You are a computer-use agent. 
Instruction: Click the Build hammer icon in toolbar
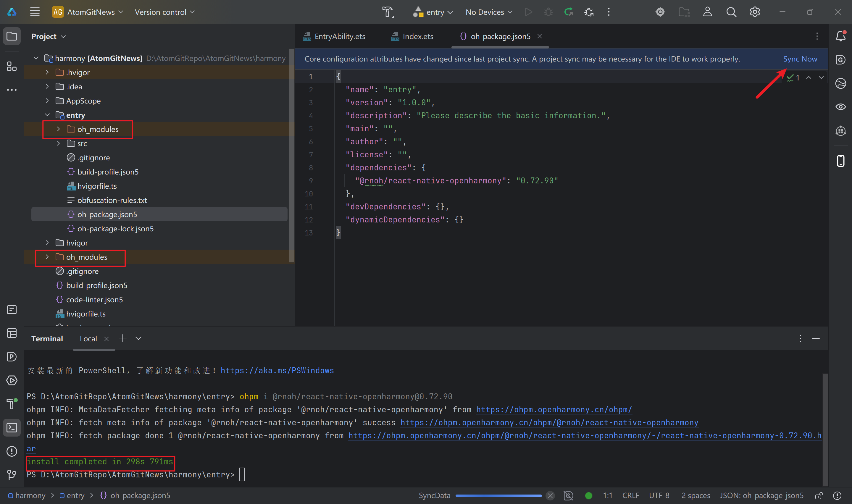click(x=388, y=12)
